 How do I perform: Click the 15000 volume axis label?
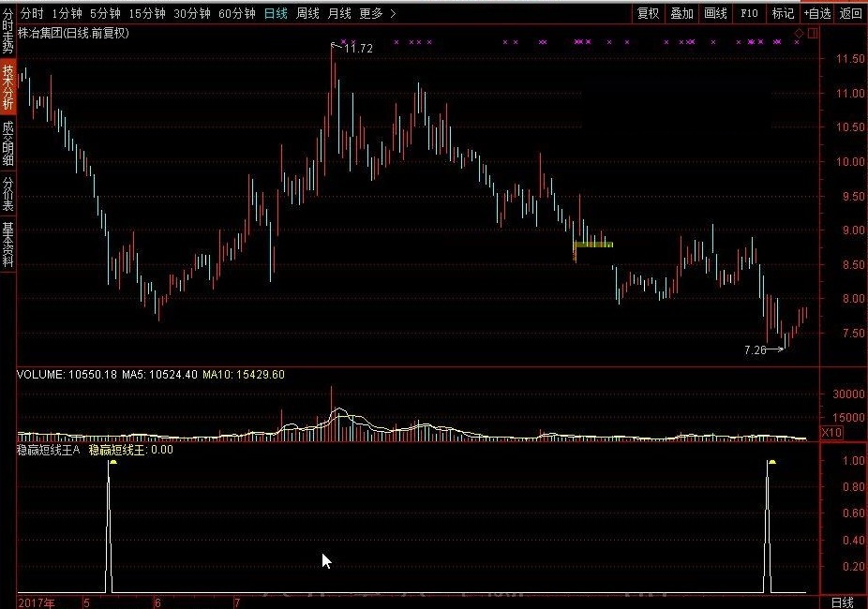848,418
